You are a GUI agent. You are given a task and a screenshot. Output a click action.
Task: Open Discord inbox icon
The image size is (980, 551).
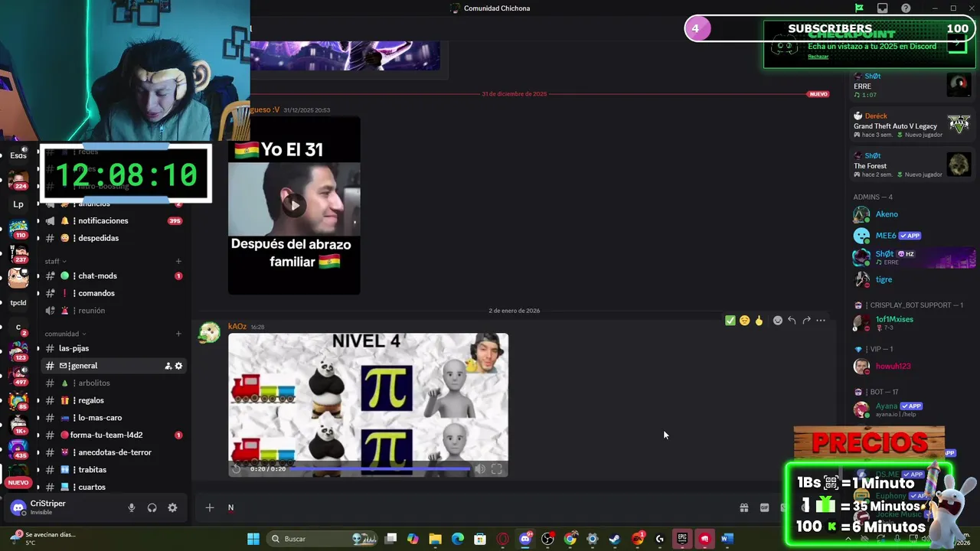tap(883, 8)
